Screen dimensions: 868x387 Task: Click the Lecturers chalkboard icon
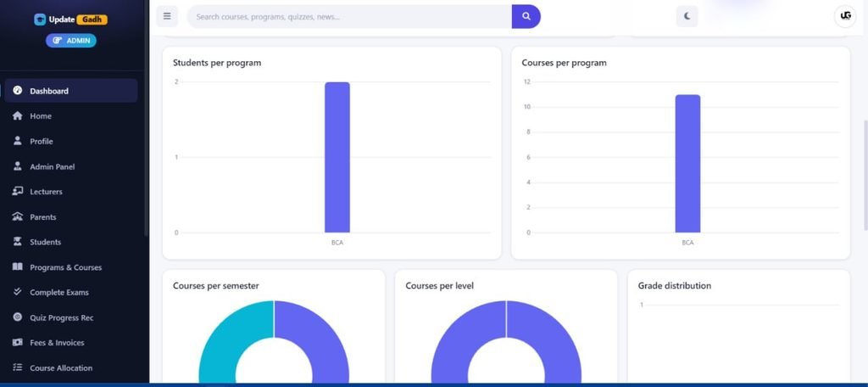click(x=17, y=191)
